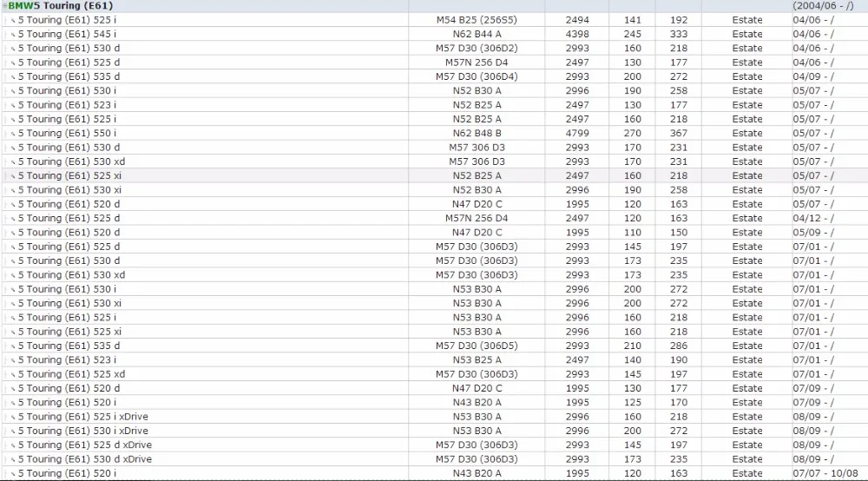
Task: Collapse the BMW5 Touring (E61) group
Action: point(5,5)
